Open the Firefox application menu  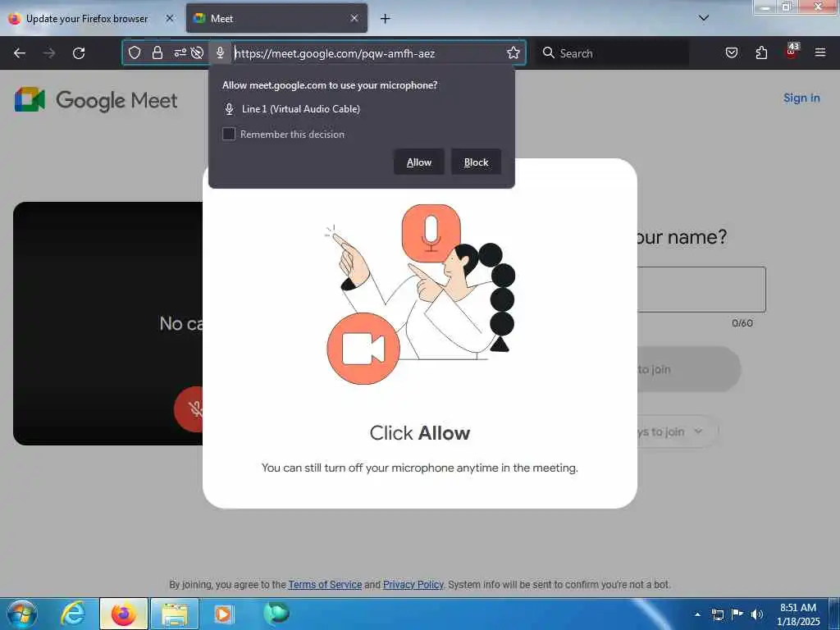[x=819, y=52]
